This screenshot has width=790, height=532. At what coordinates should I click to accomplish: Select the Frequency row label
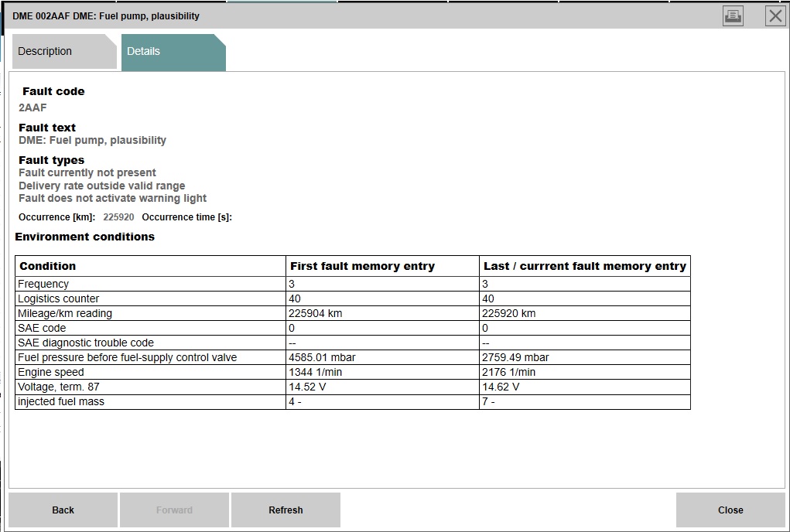(x=43, y=285)
